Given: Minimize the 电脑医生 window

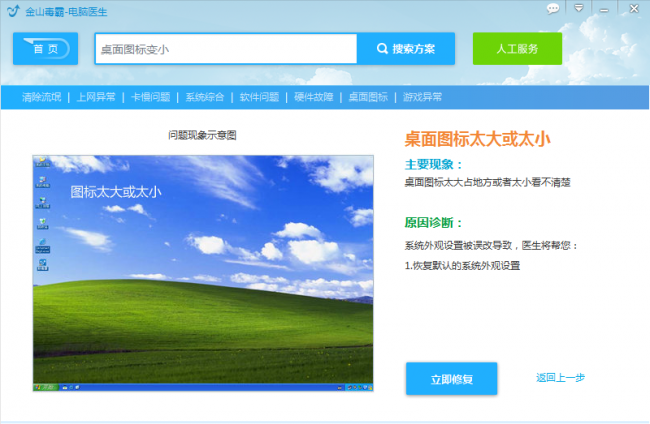Looking at the screenshot, I should (x=604, y=9).
